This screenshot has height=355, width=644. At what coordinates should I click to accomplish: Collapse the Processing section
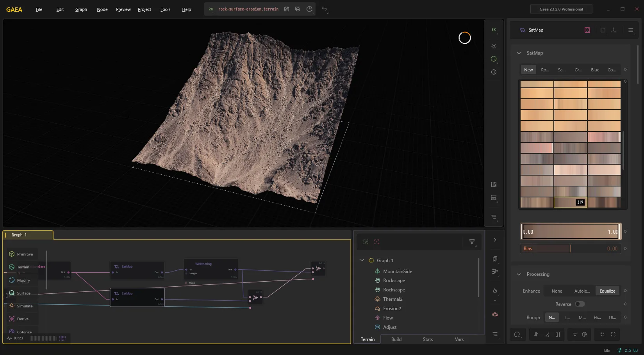(519, 274)
